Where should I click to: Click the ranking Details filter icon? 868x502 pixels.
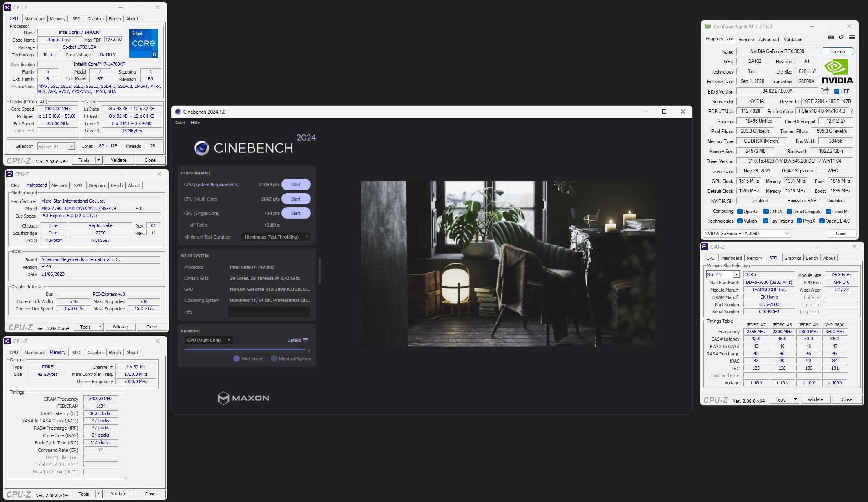(x=306, y=340)
